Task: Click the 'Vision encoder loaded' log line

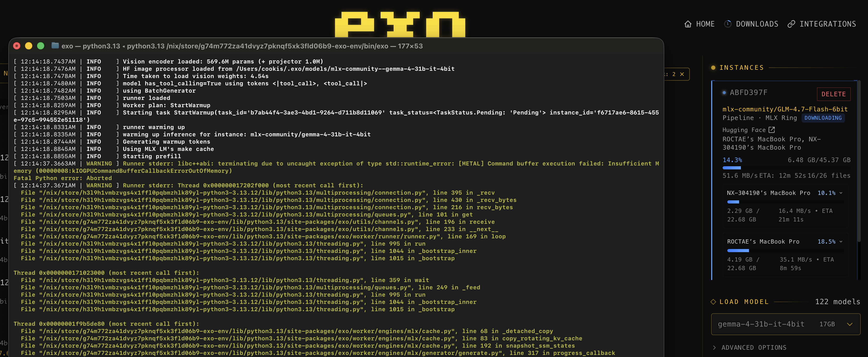Action: click(223, 62)
